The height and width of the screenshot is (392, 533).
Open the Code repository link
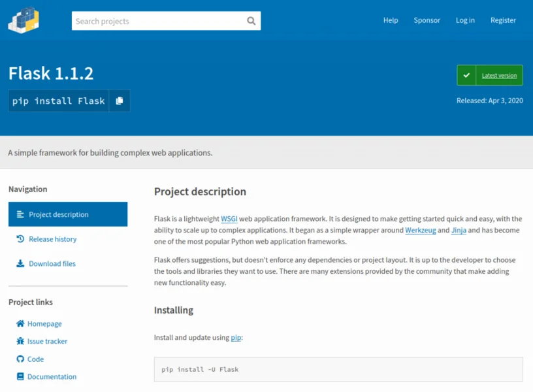(x=36, y=359)
